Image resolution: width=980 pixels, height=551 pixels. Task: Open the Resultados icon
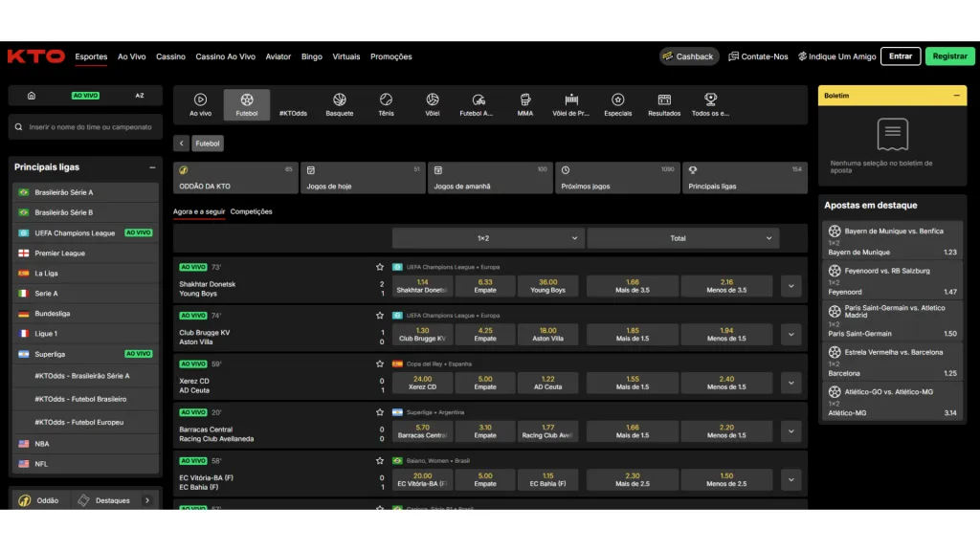coord(664,104)
